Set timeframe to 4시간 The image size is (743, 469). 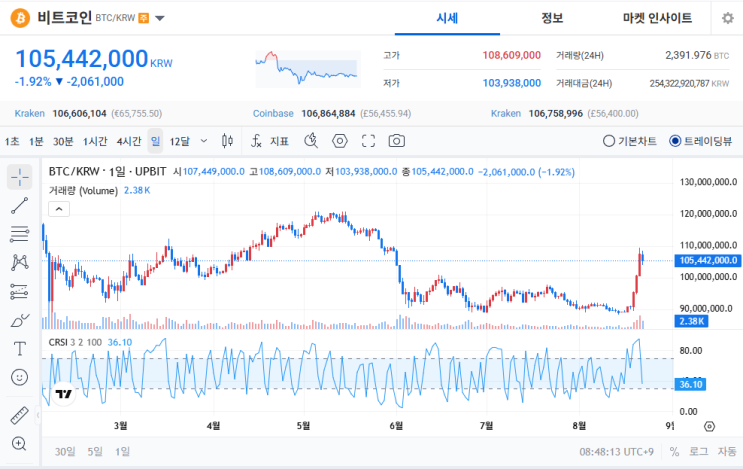point(129,141)
